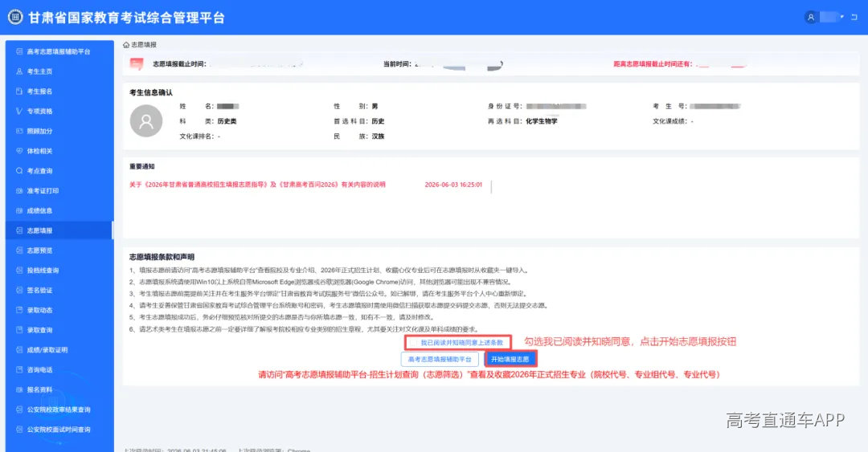Click the notice date 2026-06-03 16:25:01

click(x=453, y=185)
